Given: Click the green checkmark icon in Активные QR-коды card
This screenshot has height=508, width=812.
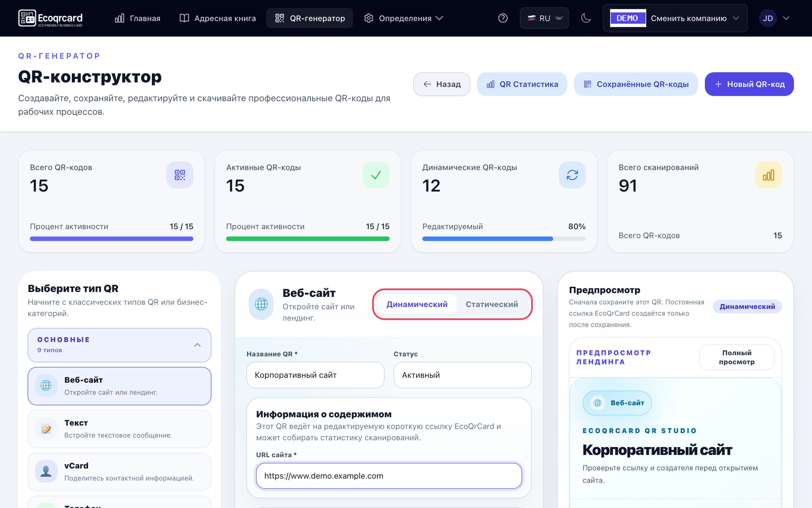Looking at the screenshot, I should (376, 175).
